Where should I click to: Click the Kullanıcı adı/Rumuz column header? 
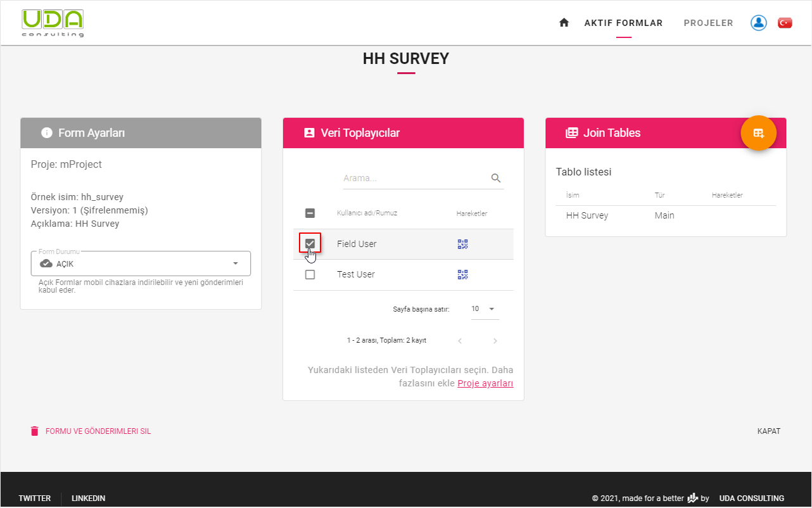click(x=367, y=213)
